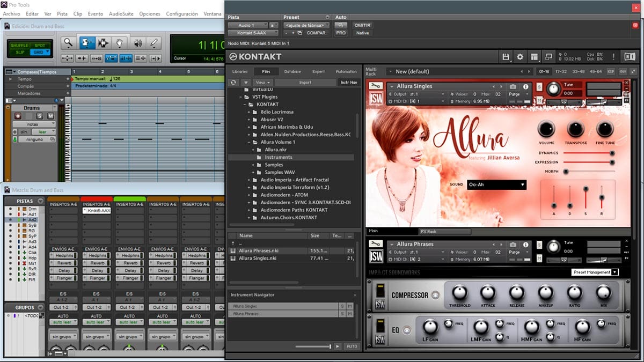Click the DYNAMICS slider handle
Image resolution: width=644 pixels, height=362 pixels.
point(612,153)
